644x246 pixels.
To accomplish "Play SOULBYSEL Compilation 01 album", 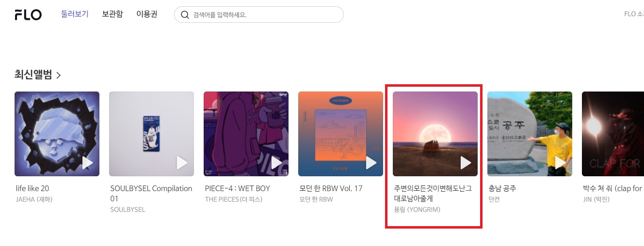I will (x=182, y=163).
